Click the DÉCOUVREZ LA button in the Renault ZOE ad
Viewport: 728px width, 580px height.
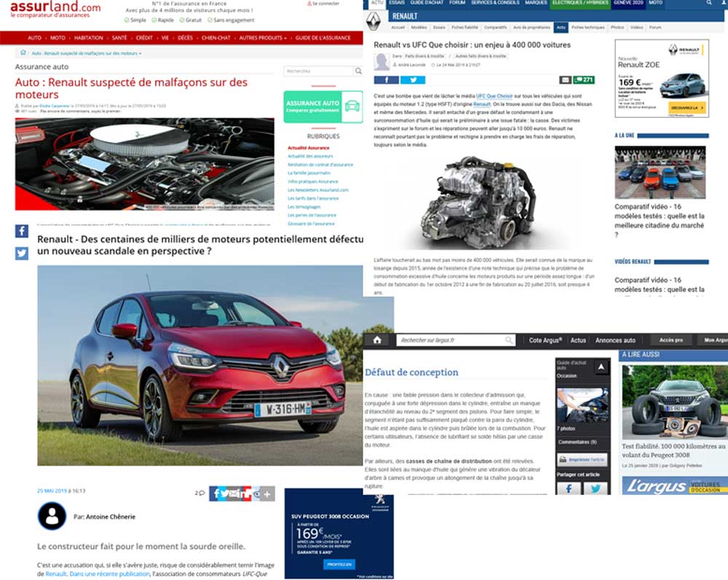coord(687,108)
